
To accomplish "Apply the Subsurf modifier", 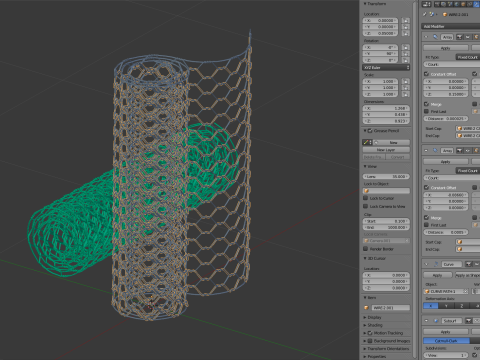I will click(x=446, y=332).
